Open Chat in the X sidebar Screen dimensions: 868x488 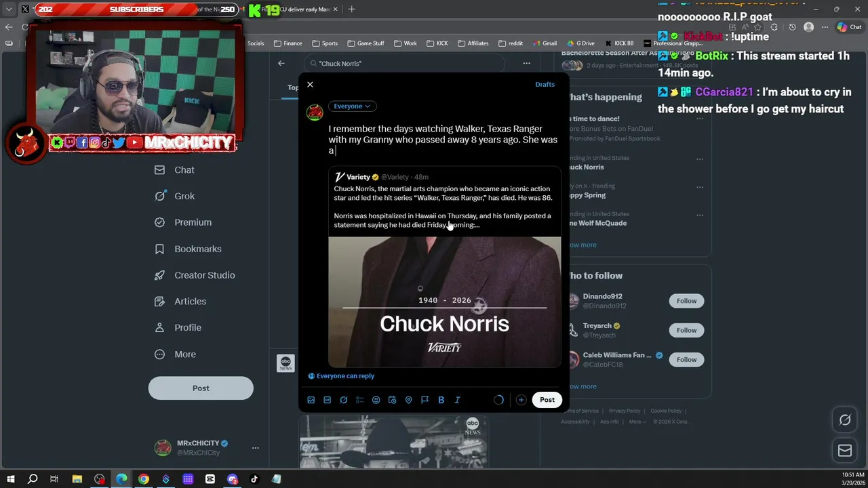(174, 170)
